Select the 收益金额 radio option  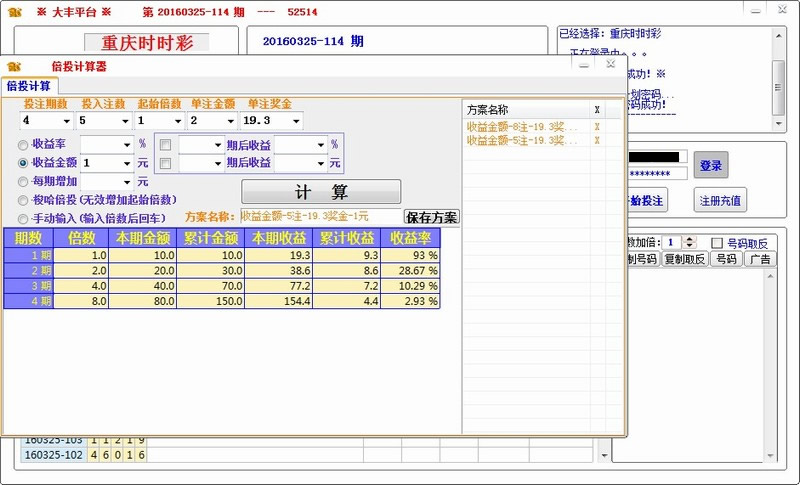point(22,163)
